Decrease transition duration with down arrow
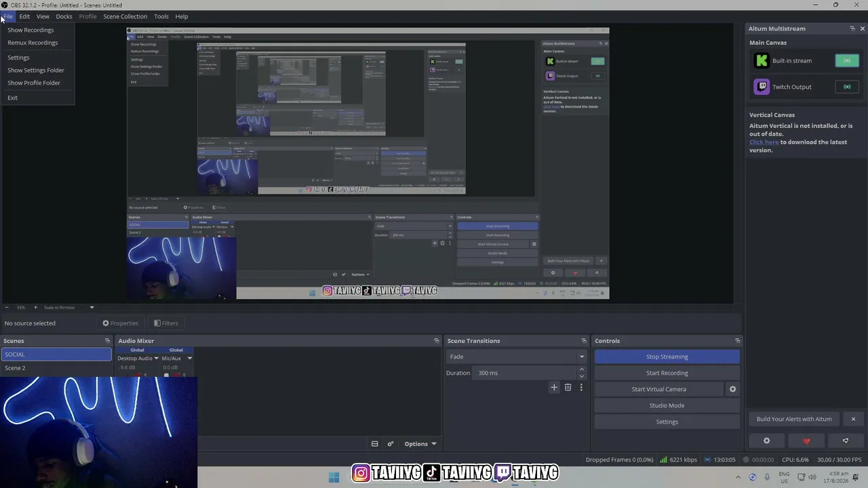868x488 pixels. pyautogui.click(x=581, y=376)
